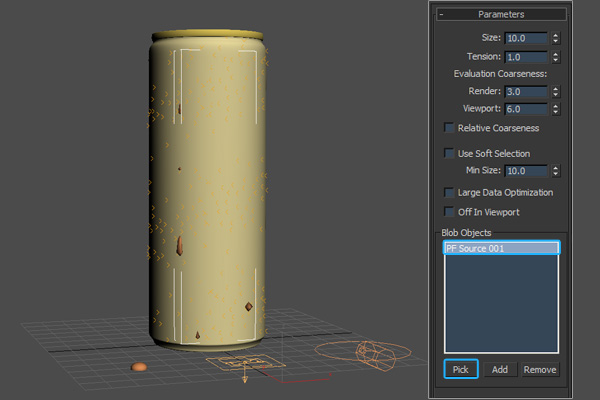Click the Add button
The height and width of the screenshot is (400, 600).
pyautogui.click(x=500, y=369)
